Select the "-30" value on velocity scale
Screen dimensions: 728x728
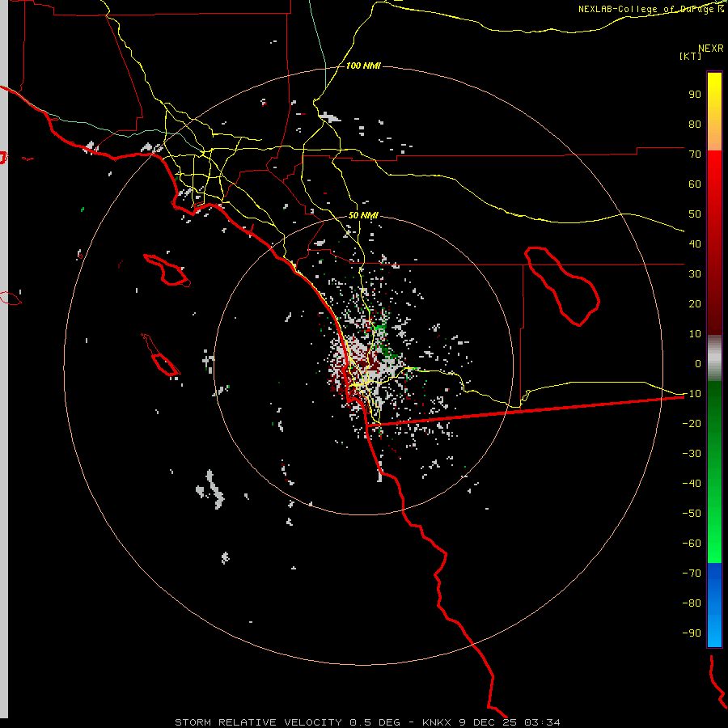click(x=692, y=454)
